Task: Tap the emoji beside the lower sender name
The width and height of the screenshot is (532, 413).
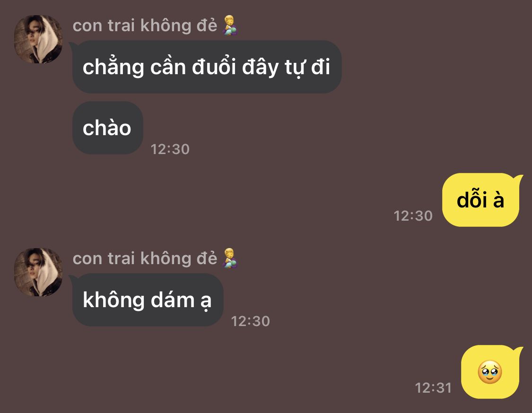Action: (x=230, y=258)
